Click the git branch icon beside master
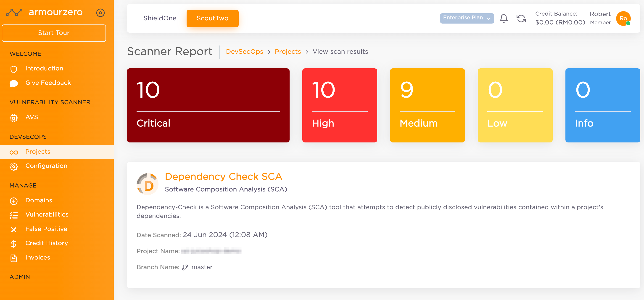 tap(185, 268)
